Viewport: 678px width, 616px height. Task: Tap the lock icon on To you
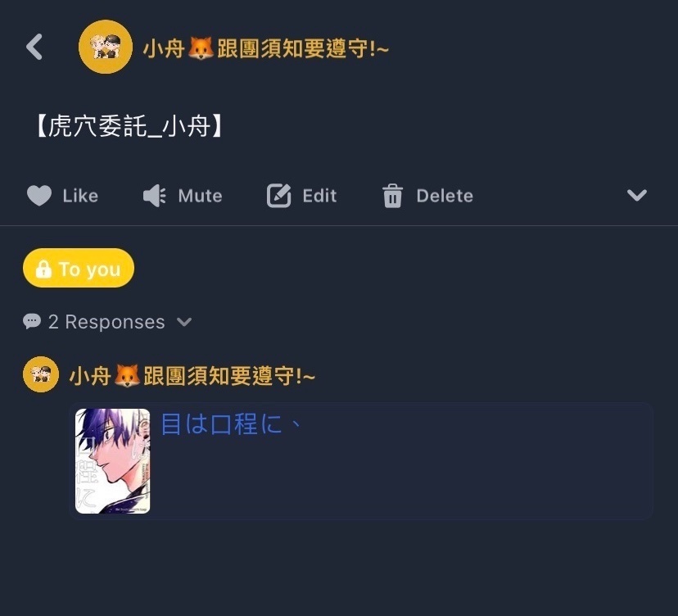point(43,269)
